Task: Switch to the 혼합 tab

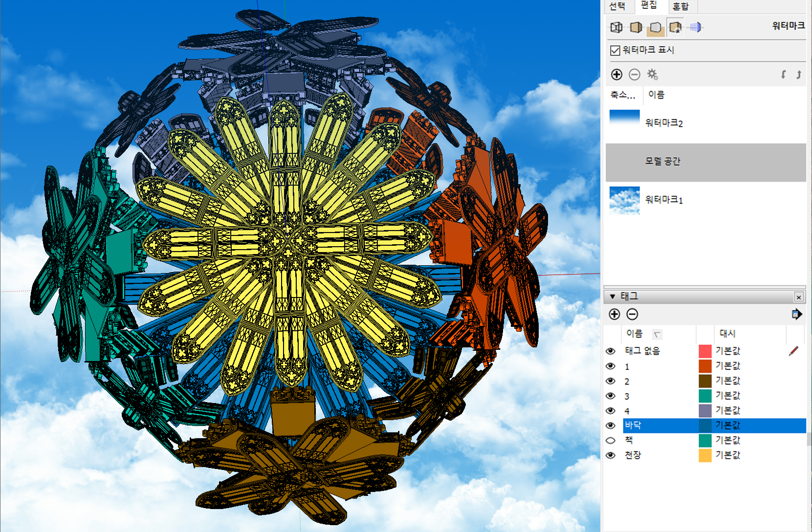Action: (680, 6)
